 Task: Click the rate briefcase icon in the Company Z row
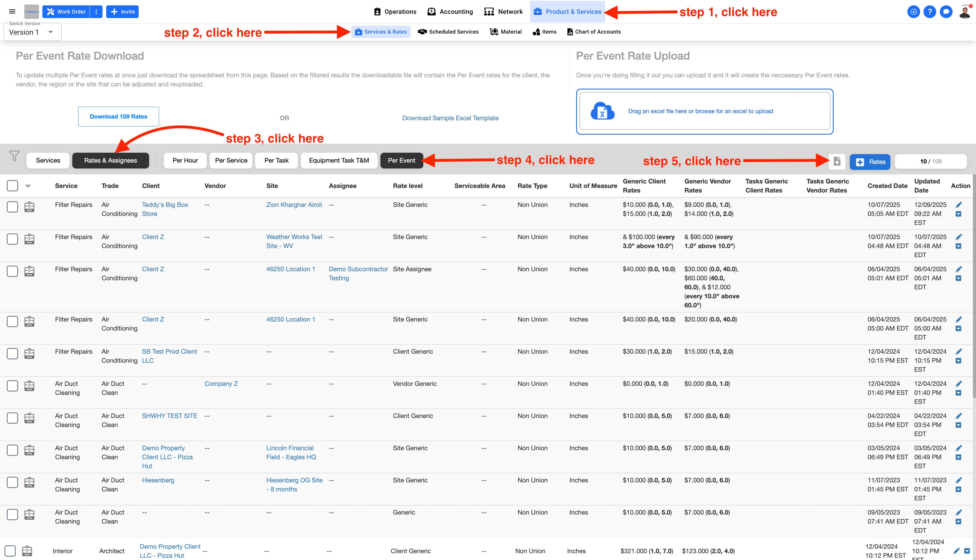[x=29, y=386]
